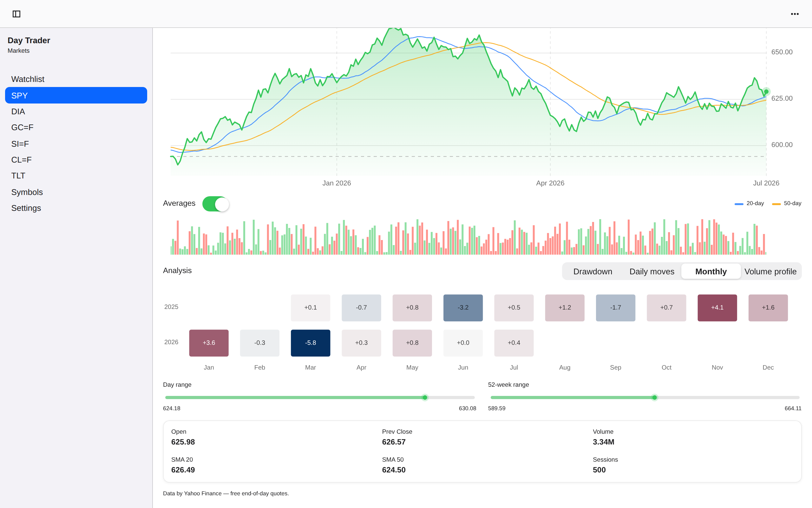Click the 50-day legend swatch
The width and height of the screenshot is (812, 508).
[776, 204]
